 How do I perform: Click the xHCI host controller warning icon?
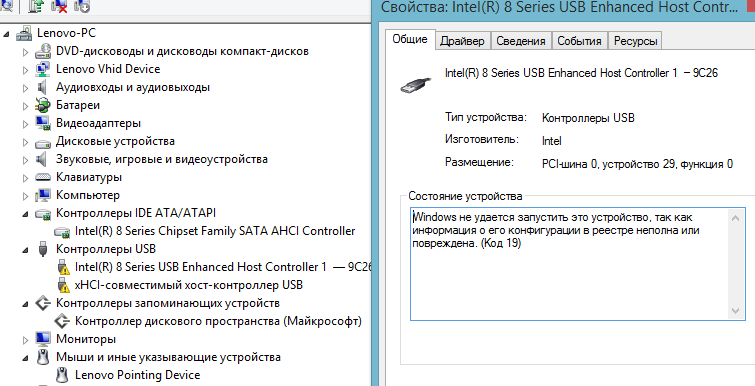click(63, 285)
